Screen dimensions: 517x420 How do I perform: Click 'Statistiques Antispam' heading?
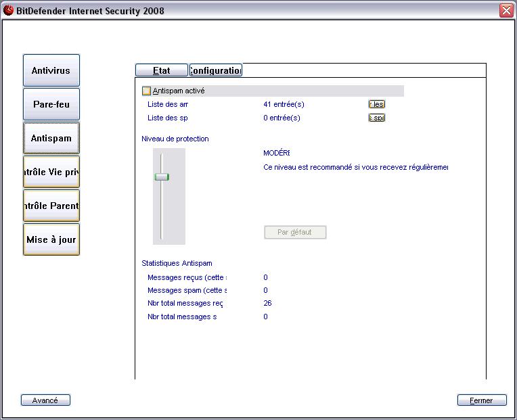pos(177,263)
